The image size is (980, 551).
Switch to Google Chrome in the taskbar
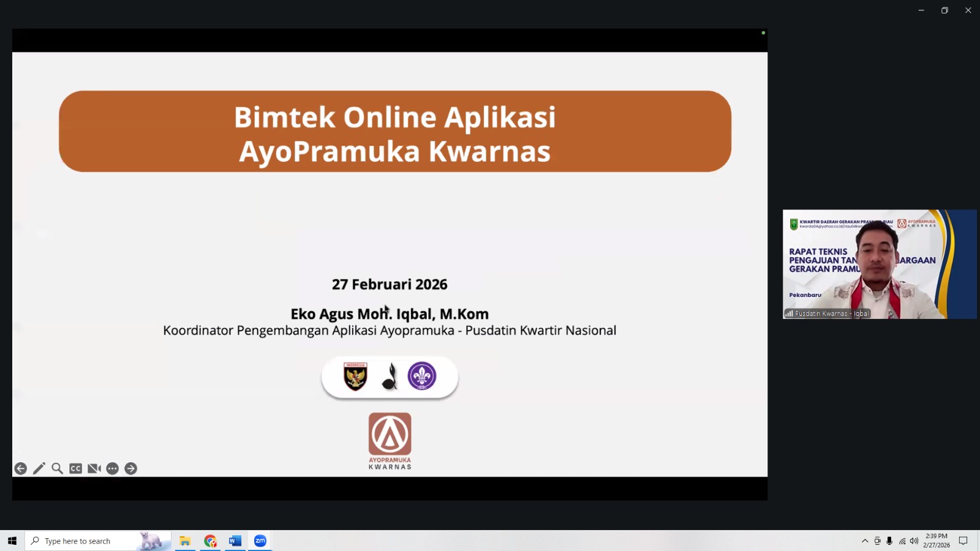coord(210,541)
